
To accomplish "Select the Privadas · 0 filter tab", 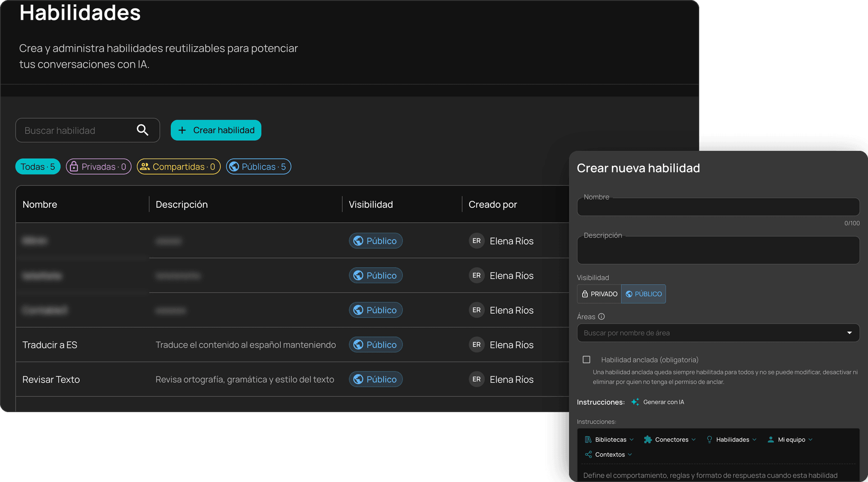I will pos(98,167).
